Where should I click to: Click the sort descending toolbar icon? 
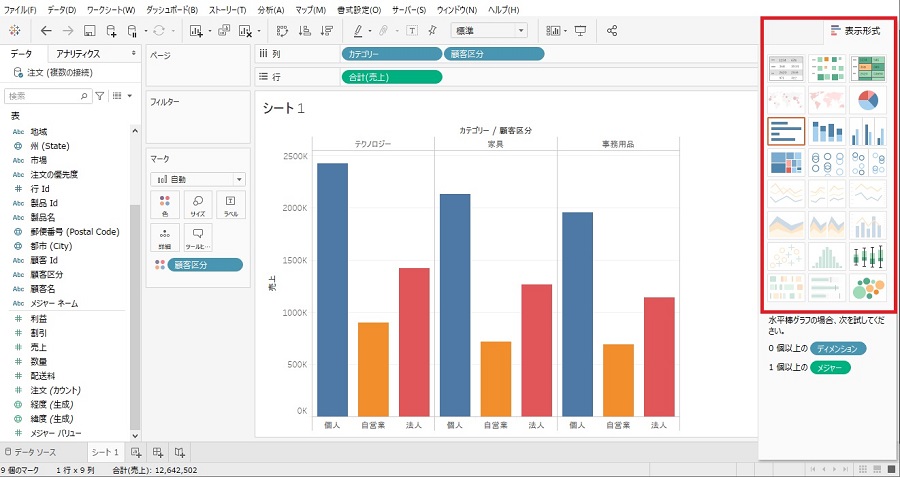323,31
